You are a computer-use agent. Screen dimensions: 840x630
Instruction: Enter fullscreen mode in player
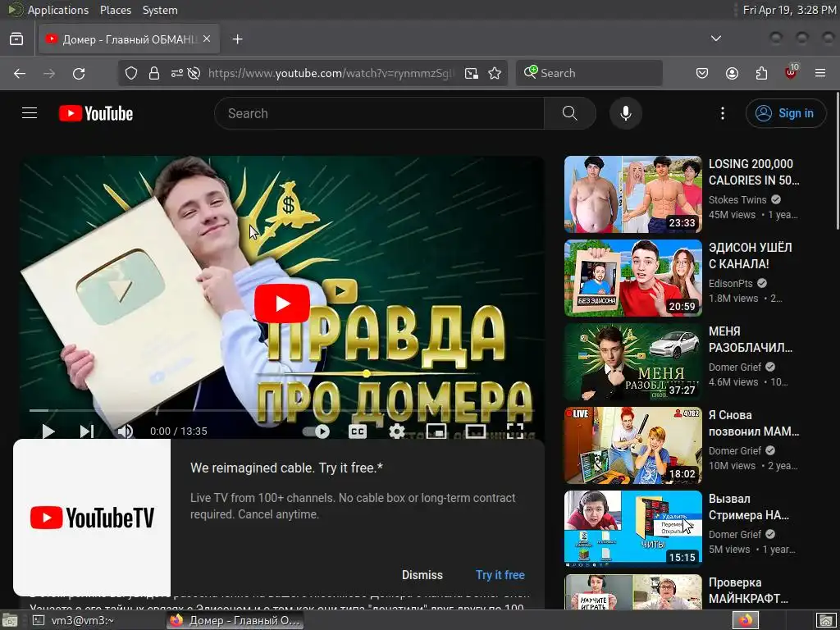[515, 431]
